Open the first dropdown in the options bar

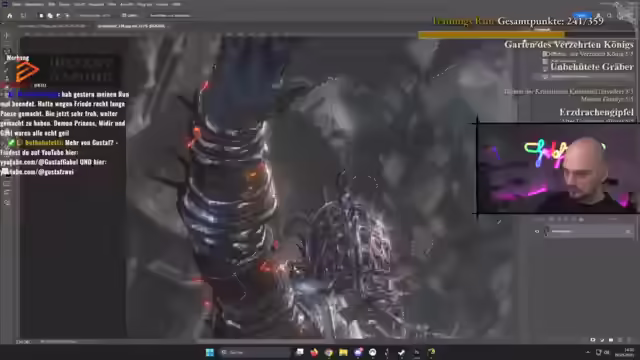pos(95,16)
